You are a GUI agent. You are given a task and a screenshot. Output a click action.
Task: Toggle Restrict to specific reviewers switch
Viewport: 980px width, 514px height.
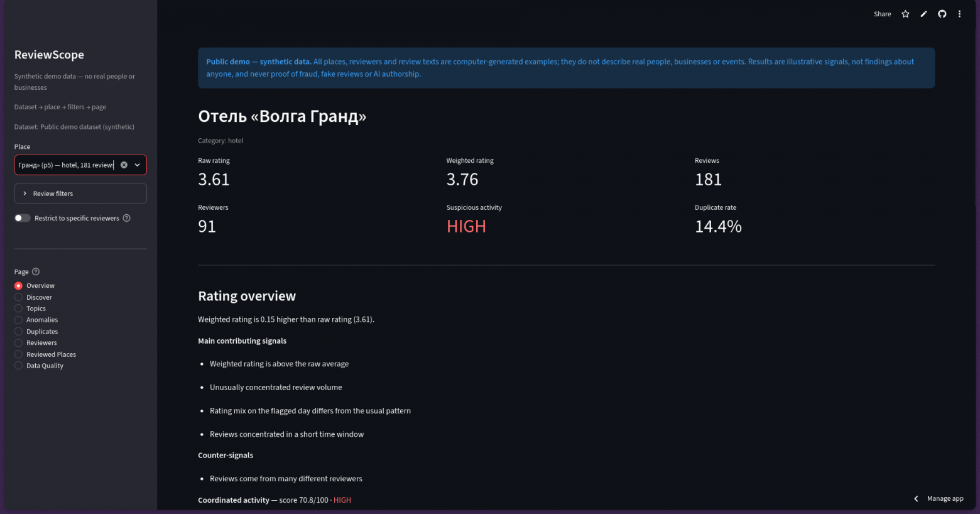pos(22,218)
